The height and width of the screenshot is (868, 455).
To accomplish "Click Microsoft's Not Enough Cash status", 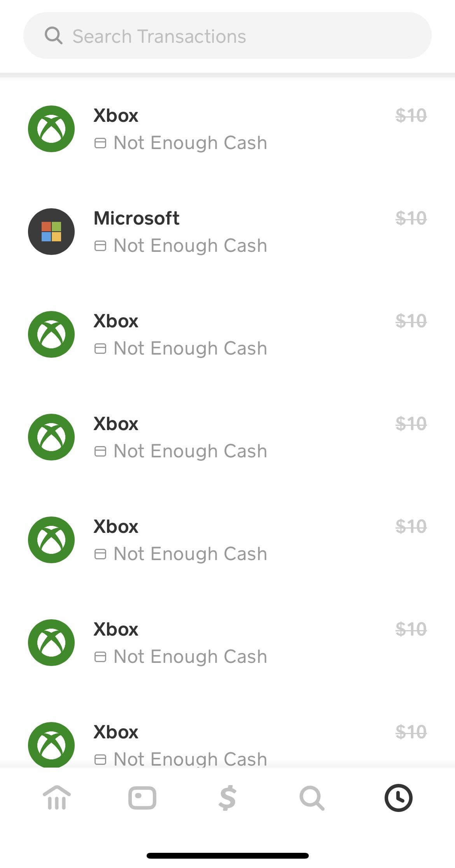I will (x=190, y=246).
